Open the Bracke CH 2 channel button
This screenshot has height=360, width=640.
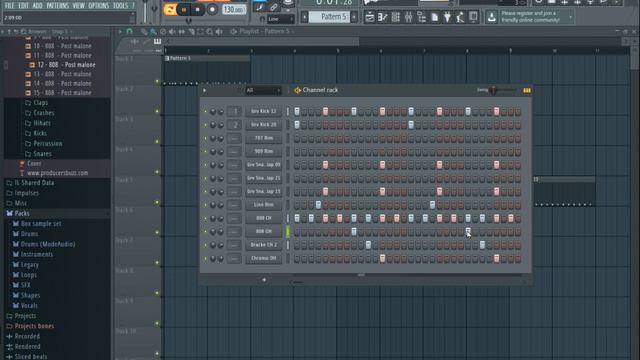(263, 245)
